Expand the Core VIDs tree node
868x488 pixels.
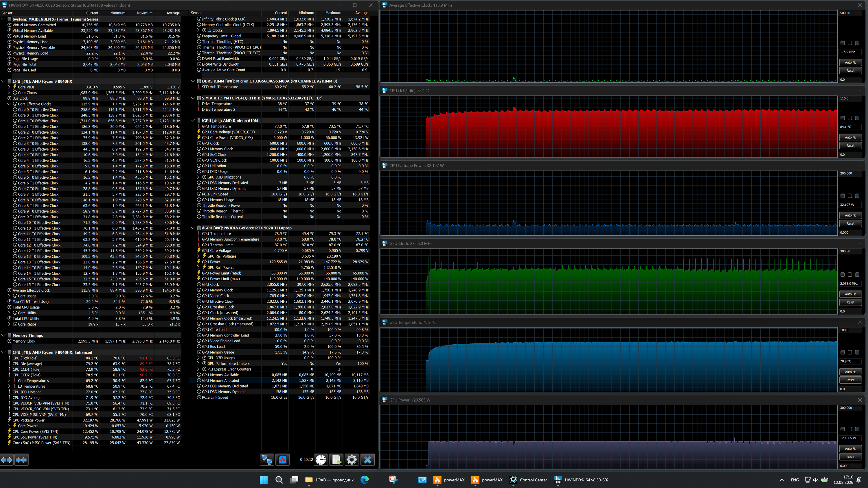tap(9, 87)
